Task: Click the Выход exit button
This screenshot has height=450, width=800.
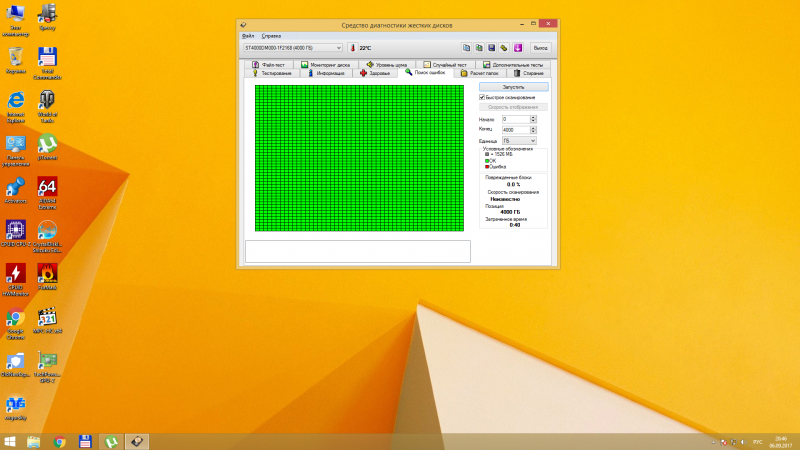Action: (540, 48)
